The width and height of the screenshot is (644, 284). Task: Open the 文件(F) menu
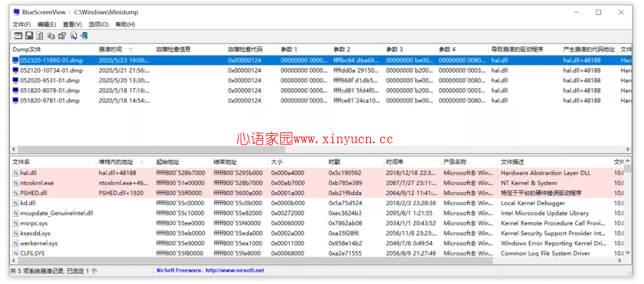(x=22, y=24)
